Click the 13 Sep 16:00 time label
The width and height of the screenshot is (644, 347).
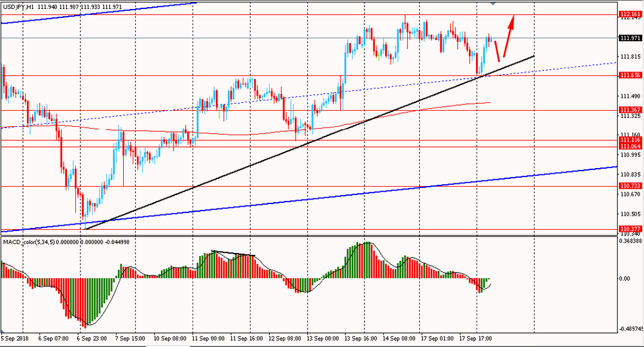tap(361, 339)
